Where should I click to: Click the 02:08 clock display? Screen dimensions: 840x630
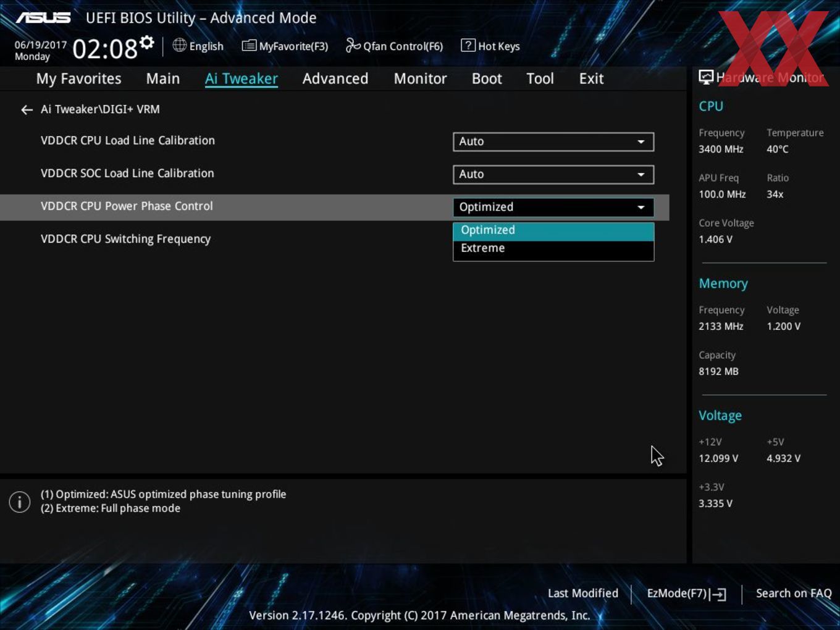point(105,49)
